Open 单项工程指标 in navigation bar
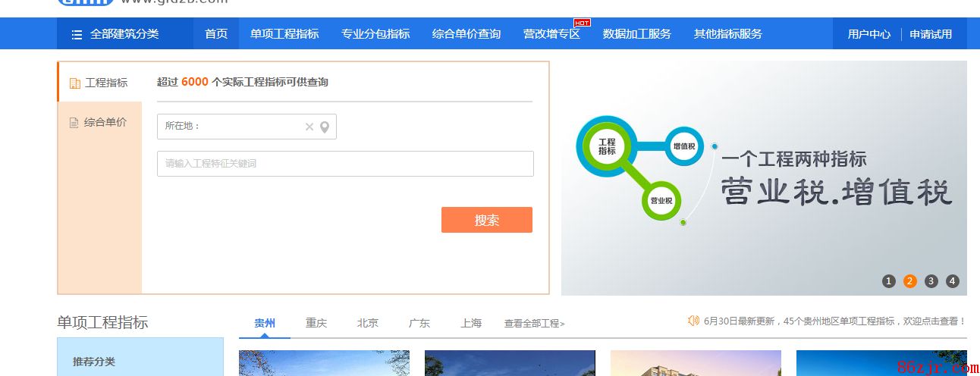Image resolution: width=980 pixels, height=376 pixels. (284, 34)
